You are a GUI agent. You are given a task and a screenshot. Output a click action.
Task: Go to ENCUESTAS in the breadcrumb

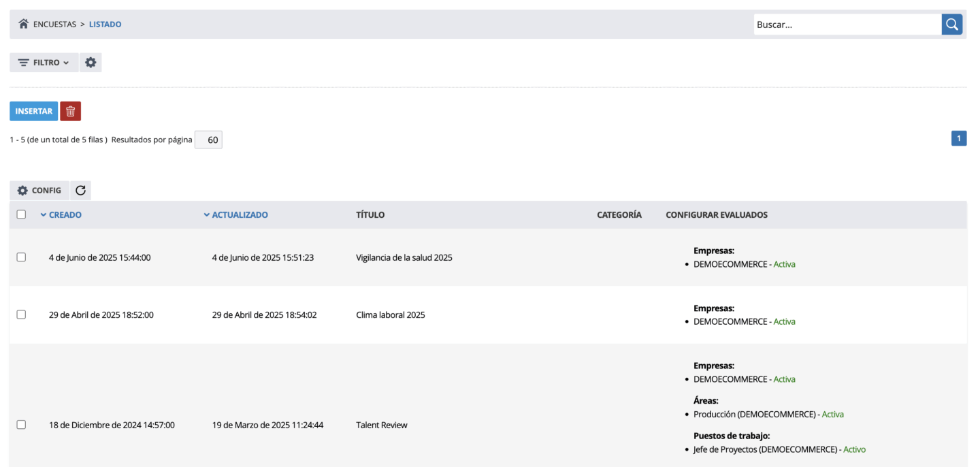pyautogui.click(x=54, y=25)
